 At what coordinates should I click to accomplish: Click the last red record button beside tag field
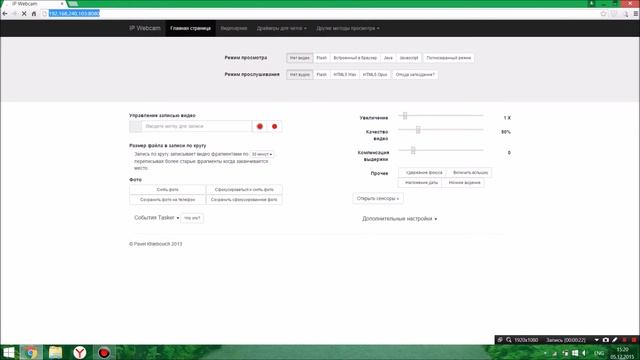[274, 127]
